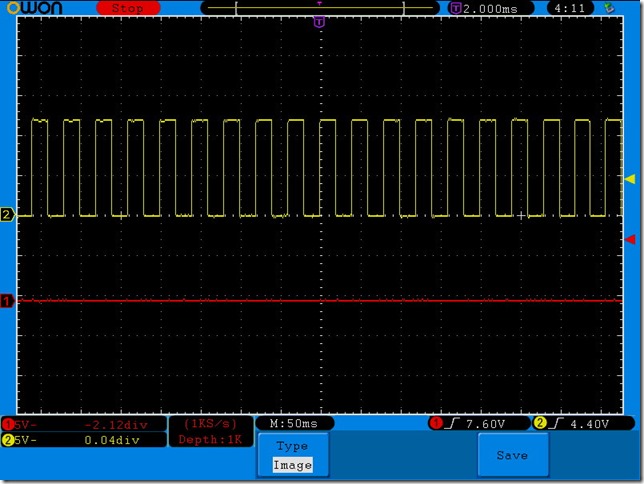The height and width of the screenshot is (484, 644).
Task: Click the red channel 1 flat trace
Action: pos(320,301)
